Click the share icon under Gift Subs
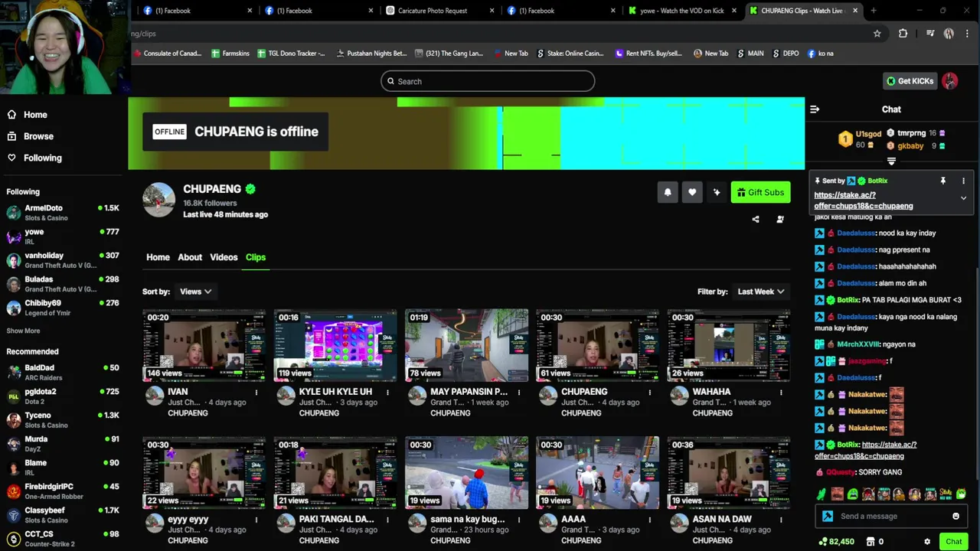Screen dimensions: 980x551 [x=756, y=220]
